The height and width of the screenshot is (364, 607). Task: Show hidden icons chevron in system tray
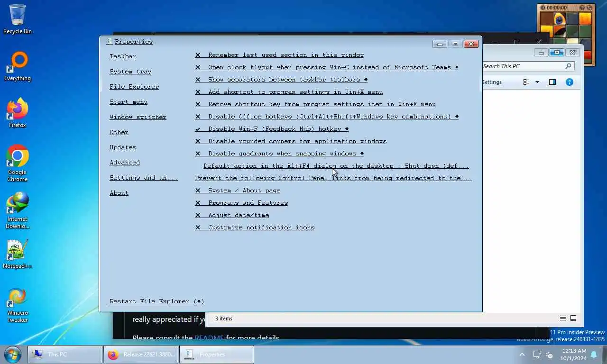pyautogui.click(x=522, y=355)
